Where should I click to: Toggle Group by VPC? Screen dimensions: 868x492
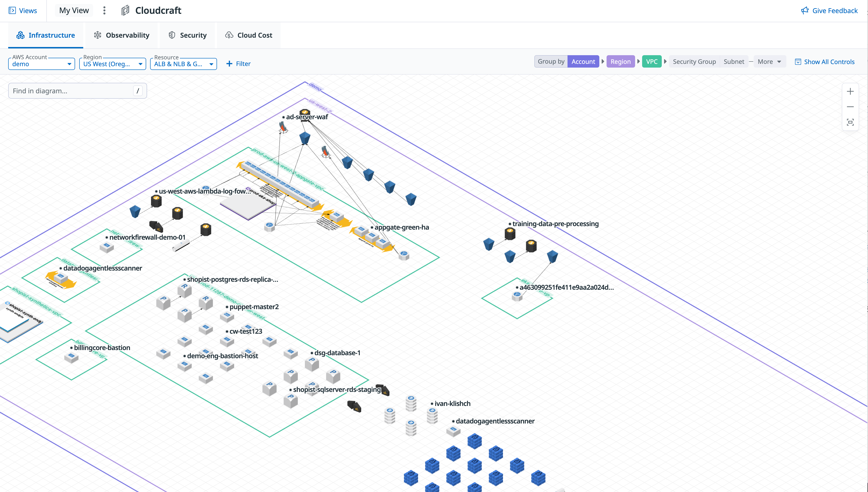point(652,61)
